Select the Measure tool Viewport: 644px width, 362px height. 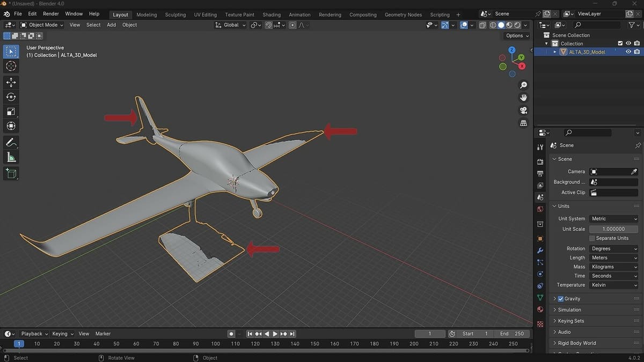tap(11, 157)
